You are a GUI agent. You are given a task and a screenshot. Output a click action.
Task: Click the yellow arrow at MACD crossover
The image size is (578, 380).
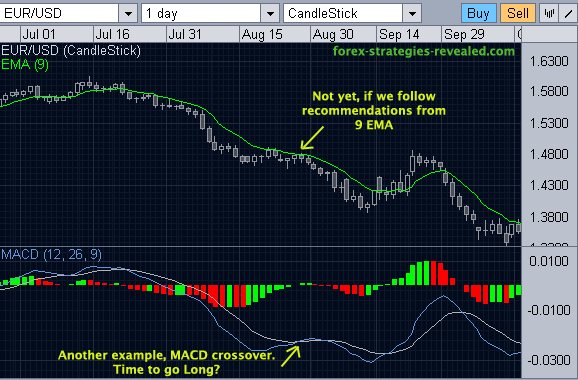coord(291,355)
